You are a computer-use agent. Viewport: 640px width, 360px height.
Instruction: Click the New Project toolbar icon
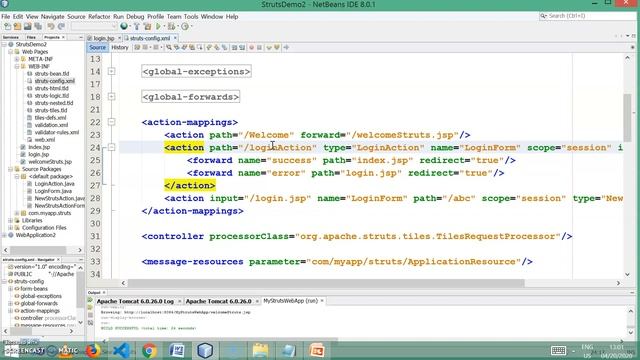pos(18,27)
